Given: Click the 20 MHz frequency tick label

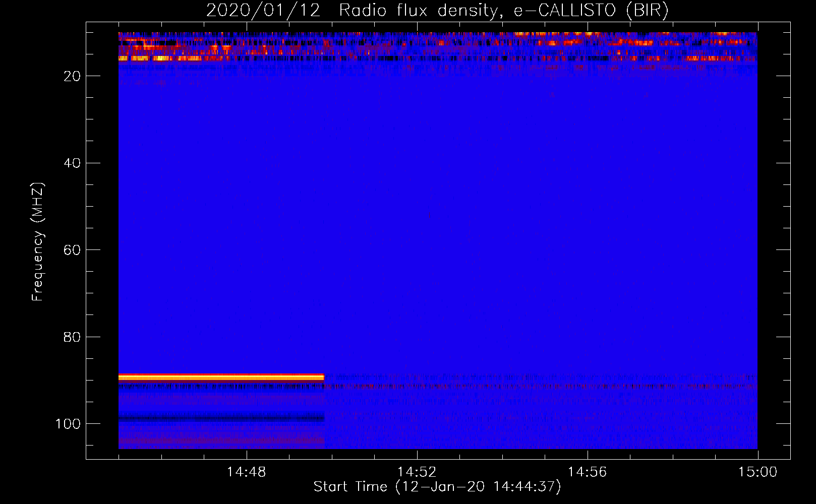Looking at the screenshot, I should pyautogui.click(x=72, y=76).
